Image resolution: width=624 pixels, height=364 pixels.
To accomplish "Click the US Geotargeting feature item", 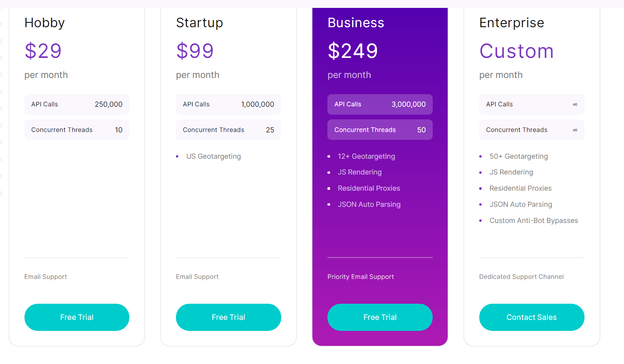I will 213,156.
